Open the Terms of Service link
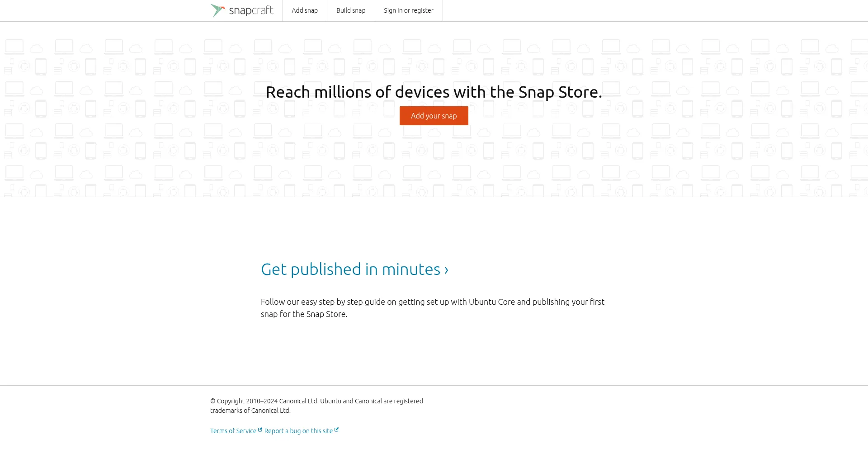 (x=233, y=431)
